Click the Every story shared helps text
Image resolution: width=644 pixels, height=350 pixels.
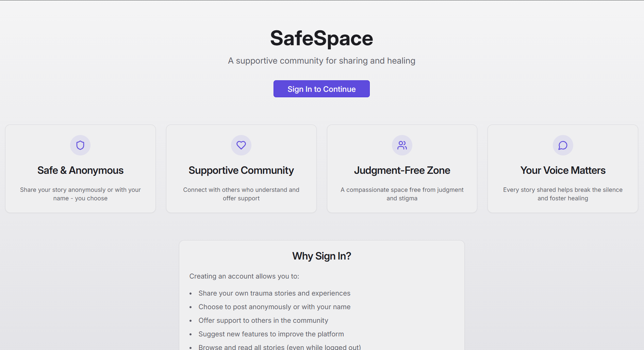563,194
